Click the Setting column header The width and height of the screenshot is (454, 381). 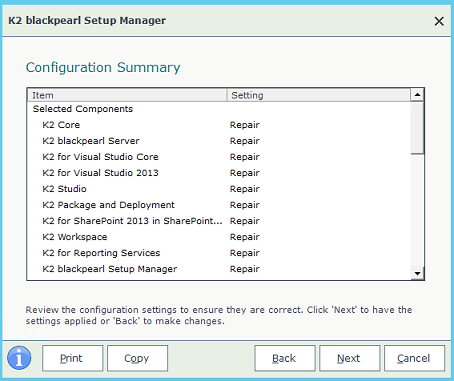click(x=319, y=95)
